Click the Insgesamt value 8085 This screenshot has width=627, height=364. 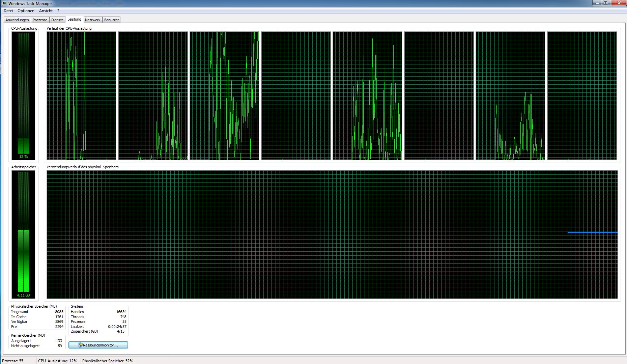click(59, 312)
